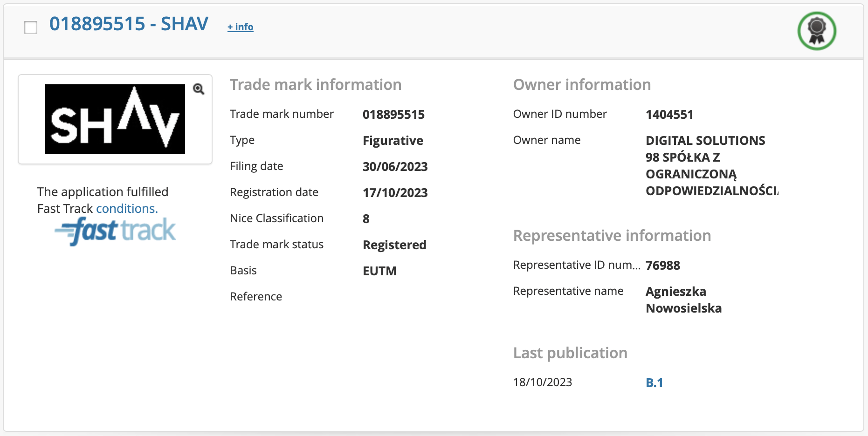Viewport: 868px width, 436px height.
Task: Click the green registered rosette badge icon
Action: pos(816,31)
